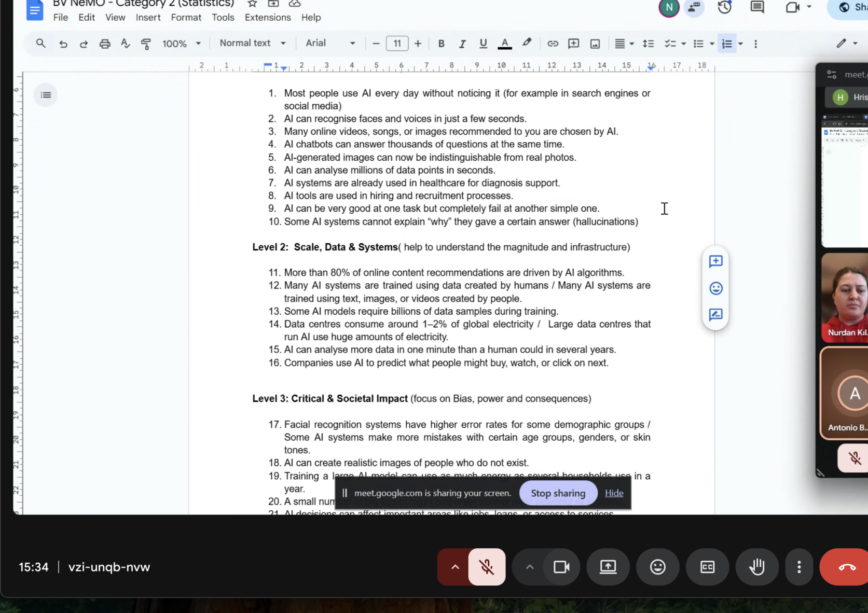Screen dimensions: 868x613
Task: Decrease font size with minus button
Action: pyautogui.click(x=376, y=44)
